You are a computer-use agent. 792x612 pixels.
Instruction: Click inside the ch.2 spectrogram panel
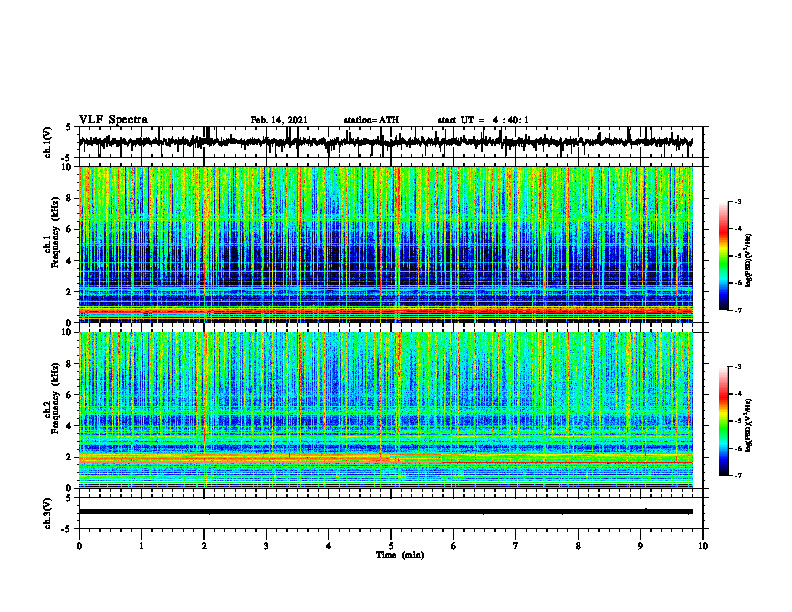[x=386, y=410]
